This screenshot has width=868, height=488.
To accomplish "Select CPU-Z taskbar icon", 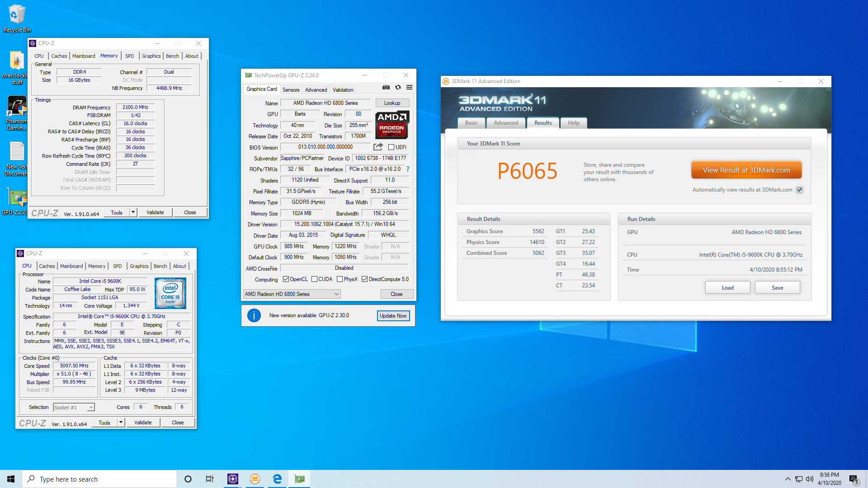I will tap(233, 479).
